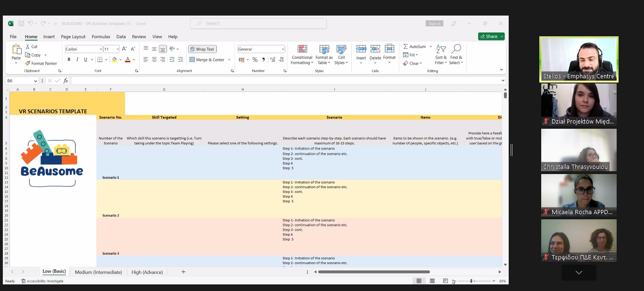644x291 pixels.
Task: Click the Delete cells icon
Action: [x=375, y=49]
